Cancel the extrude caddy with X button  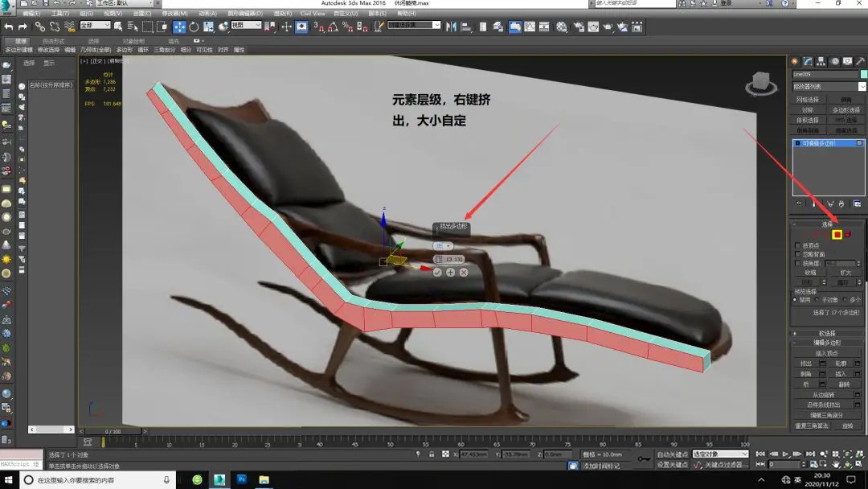464,273
